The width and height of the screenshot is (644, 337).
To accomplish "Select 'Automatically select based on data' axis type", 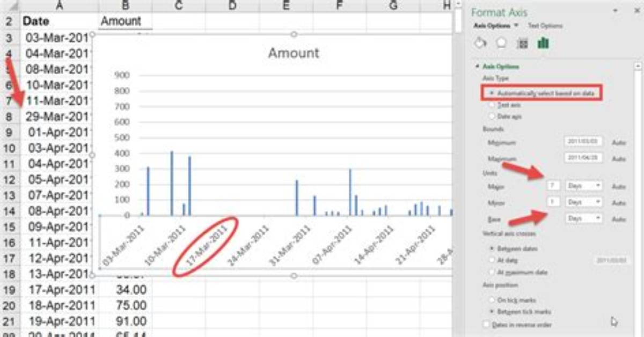I will click(x=493, y=93).
